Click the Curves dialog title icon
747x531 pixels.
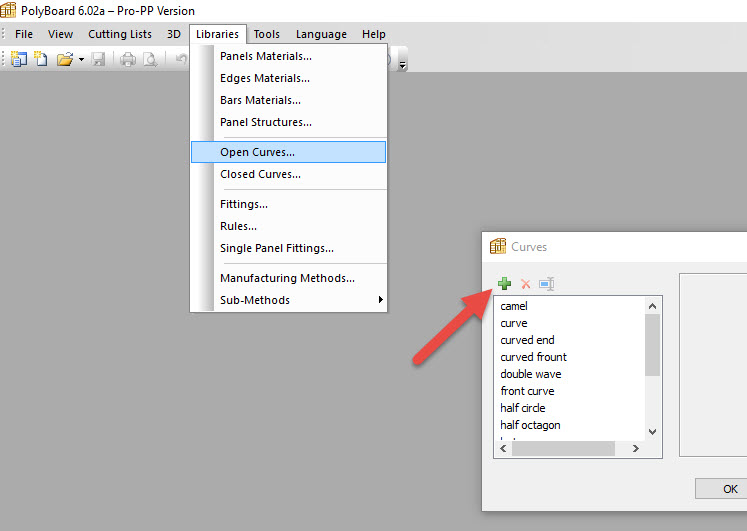(x=498, y=246)
